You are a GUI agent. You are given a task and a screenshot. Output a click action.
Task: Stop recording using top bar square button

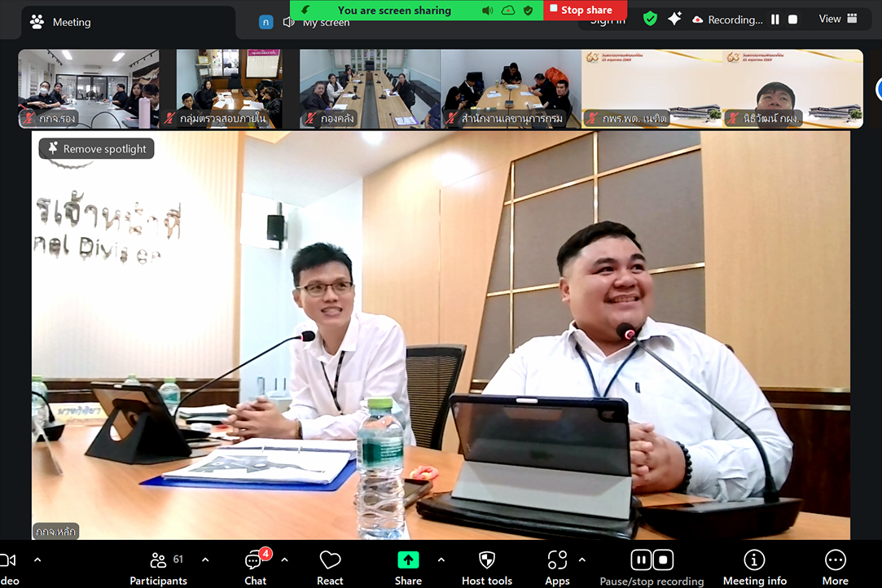click(x=792, y=20)
